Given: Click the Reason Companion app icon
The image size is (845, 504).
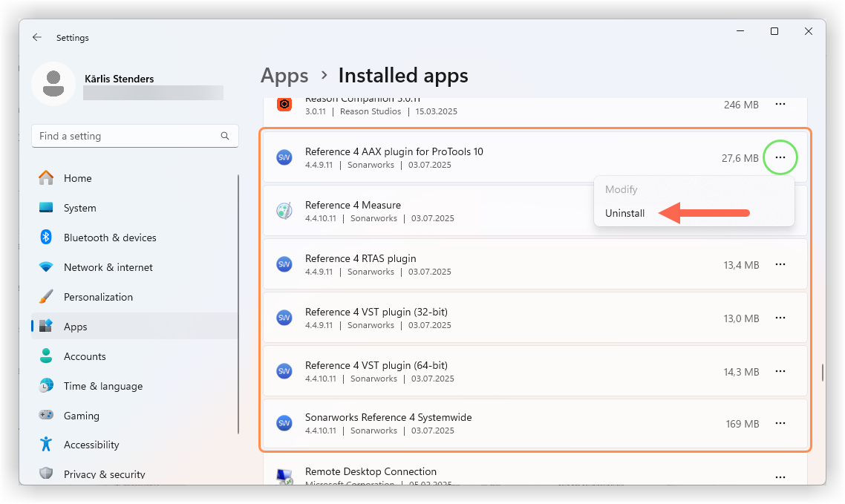Looking at the screenshot, I should click(284, 105).
